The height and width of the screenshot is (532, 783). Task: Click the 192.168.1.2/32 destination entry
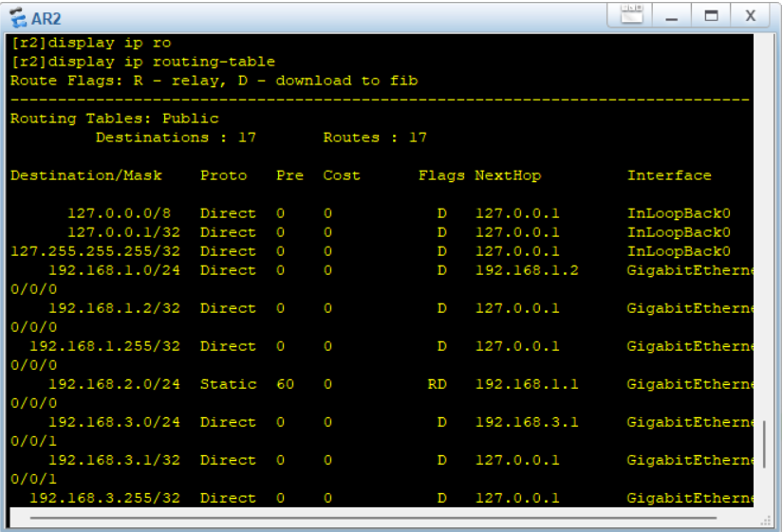[114, 308]
